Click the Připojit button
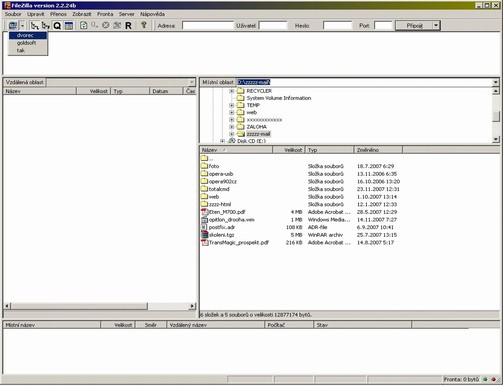The image size is (503, 386). point(414,26)
